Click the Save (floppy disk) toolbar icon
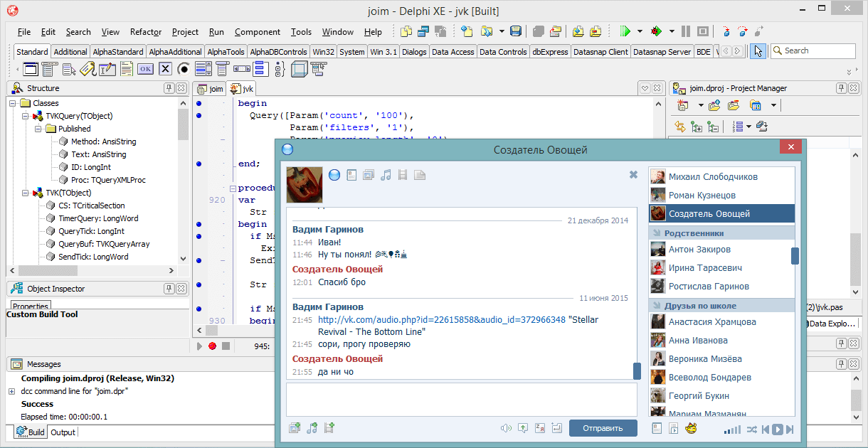Screen dimensions: 868x448 coord(516,31)
